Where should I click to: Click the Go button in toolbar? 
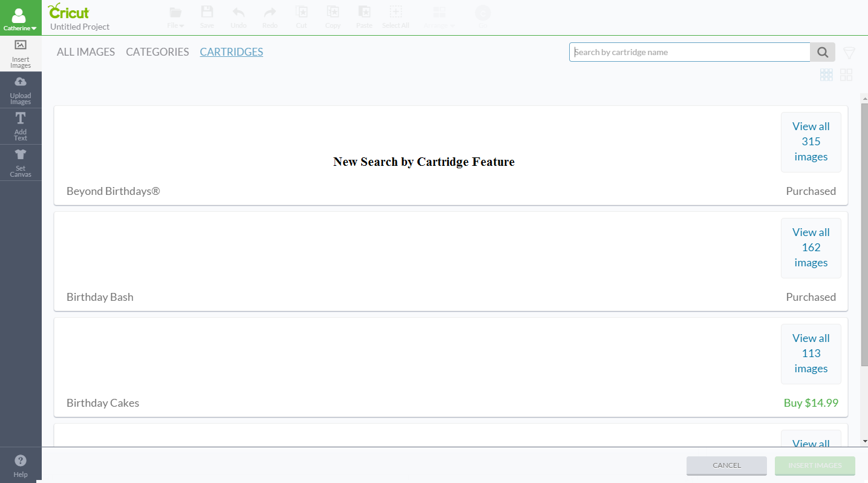coord(483,17)
